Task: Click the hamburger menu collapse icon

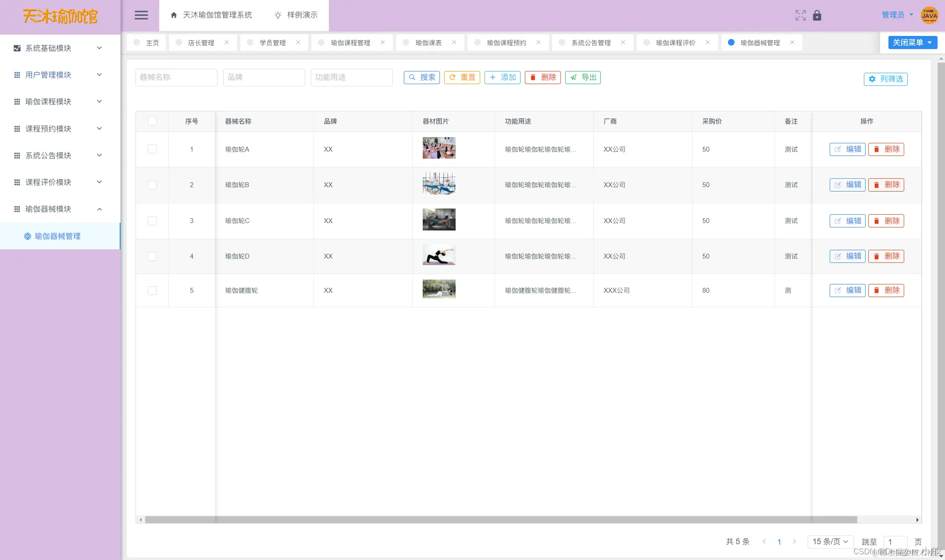Action: point(141,15)
